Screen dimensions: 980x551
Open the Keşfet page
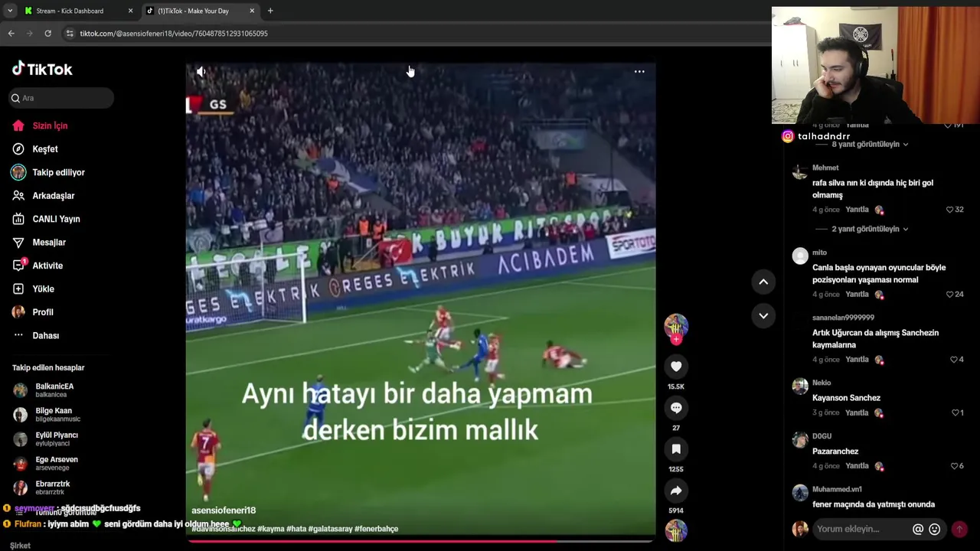click(x=44, y=149)
